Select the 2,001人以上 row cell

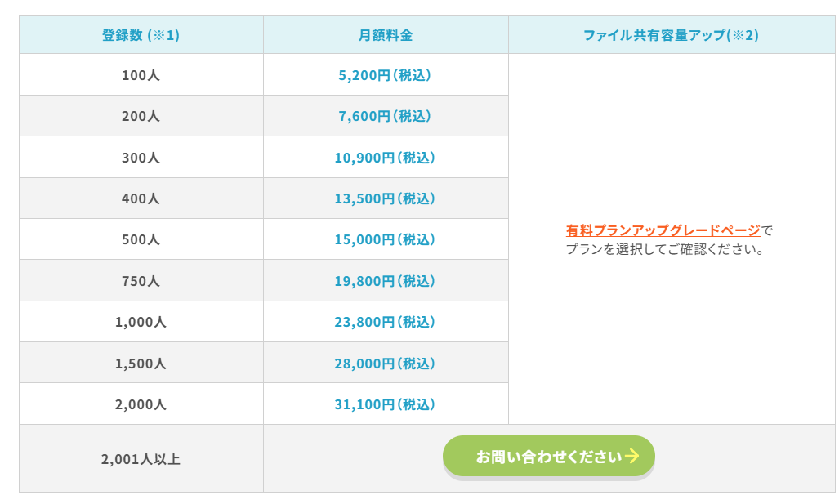pos(141,459)
